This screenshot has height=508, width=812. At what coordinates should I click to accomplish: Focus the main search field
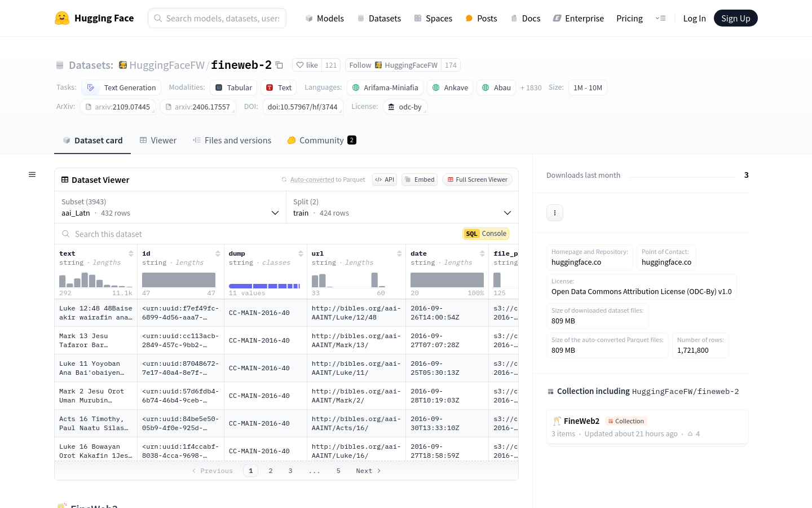217,18
